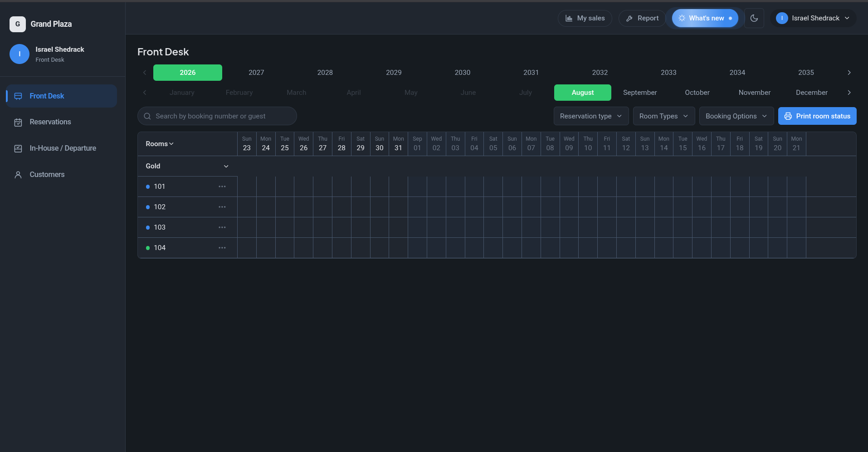The image size is (868, 452).
Task: Click Mon 31 date header
Action: click(398, 144)
